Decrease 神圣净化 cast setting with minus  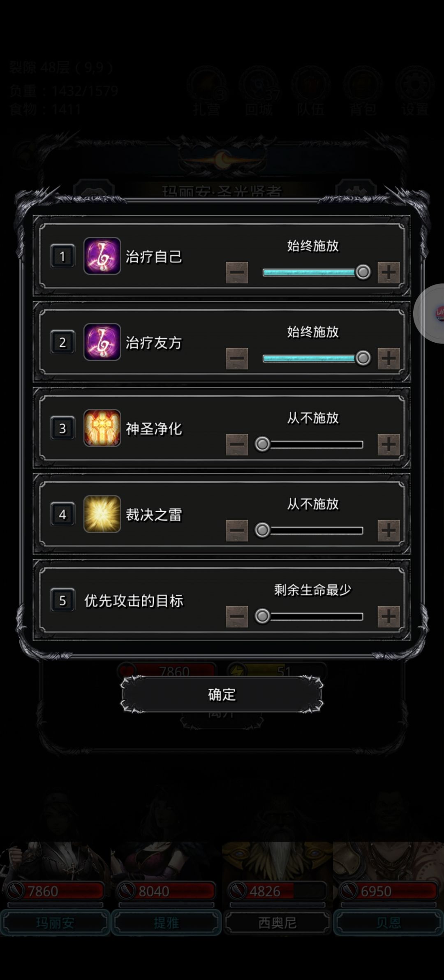[237, 444]
